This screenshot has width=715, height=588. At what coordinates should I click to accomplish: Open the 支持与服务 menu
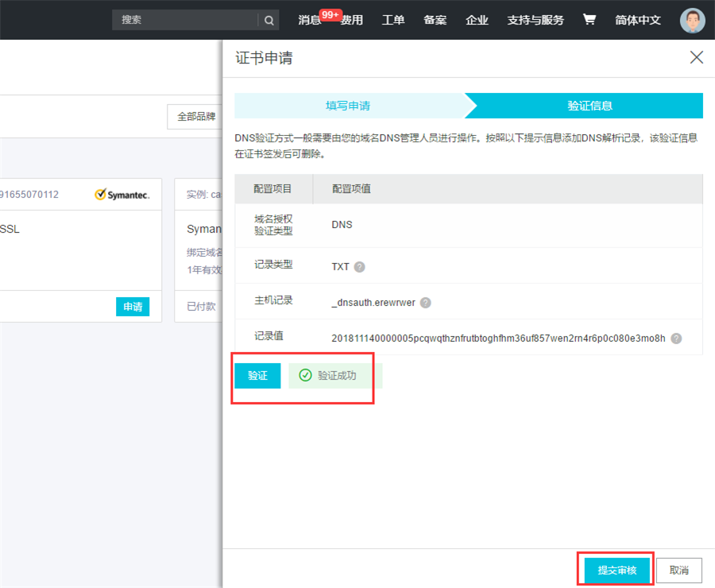point(535,20)
